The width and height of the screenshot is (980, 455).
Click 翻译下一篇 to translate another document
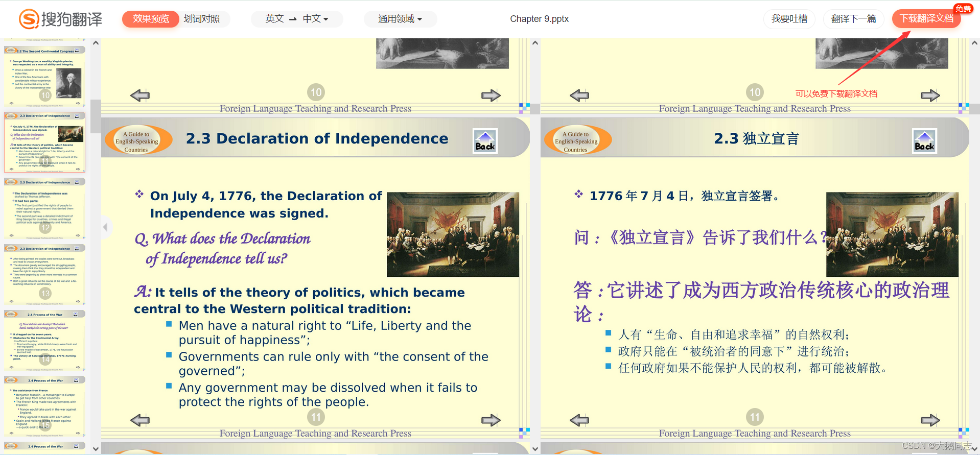[x=853, y=19]
